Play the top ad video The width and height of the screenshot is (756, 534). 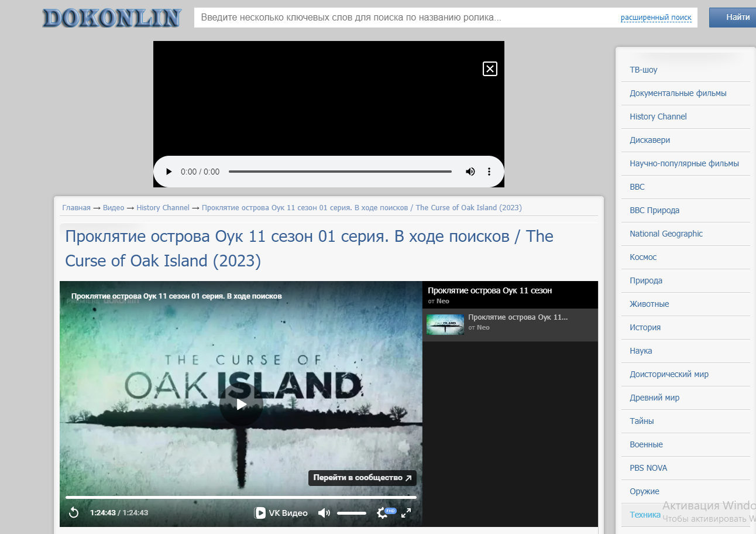(x=169, y=172)
